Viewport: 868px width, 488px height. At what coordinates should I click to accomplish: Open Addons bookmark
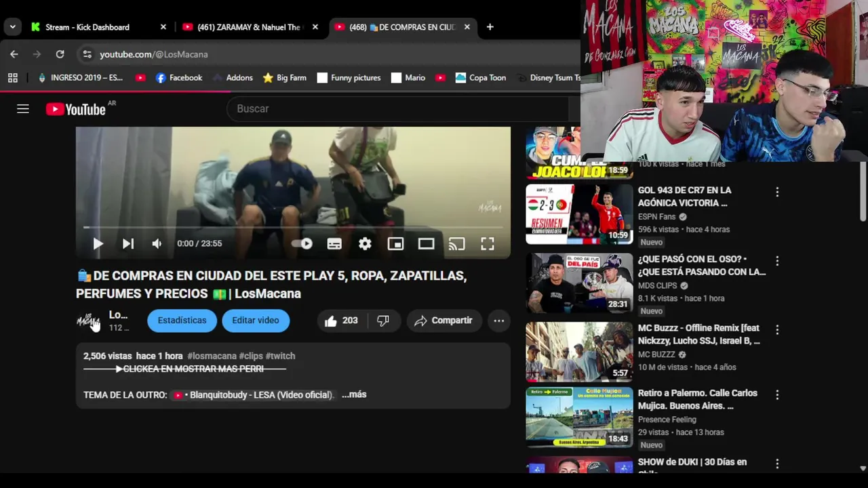click(x=232, y=78)
